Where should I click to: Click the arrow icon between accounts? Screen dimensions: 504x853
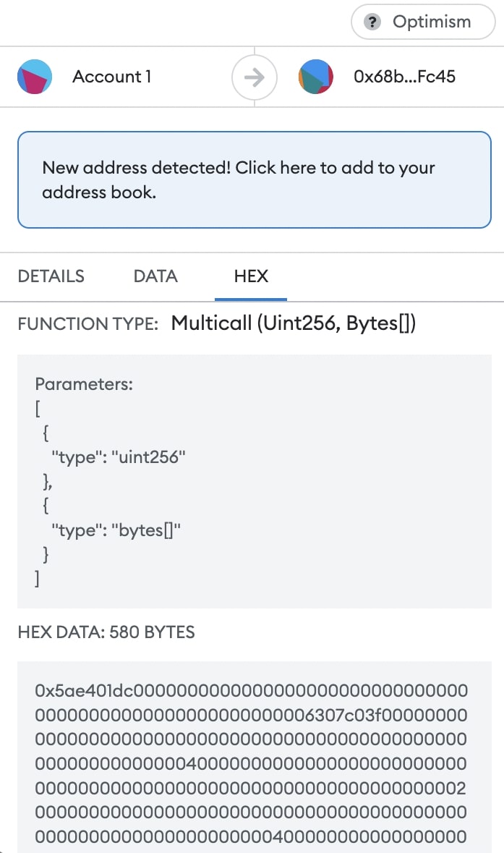pyautogui.click(x=254, y=77)
